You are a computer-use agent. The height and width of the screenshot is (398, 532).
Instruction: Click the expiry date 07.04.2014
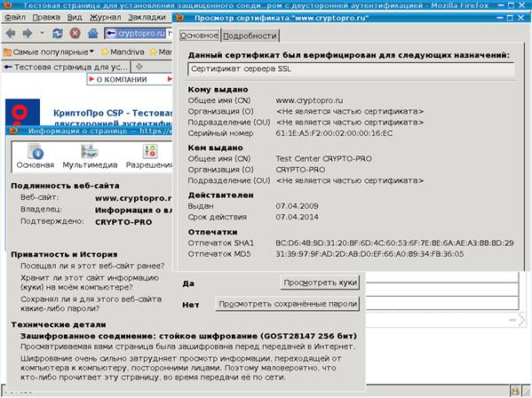pos(297,217)
